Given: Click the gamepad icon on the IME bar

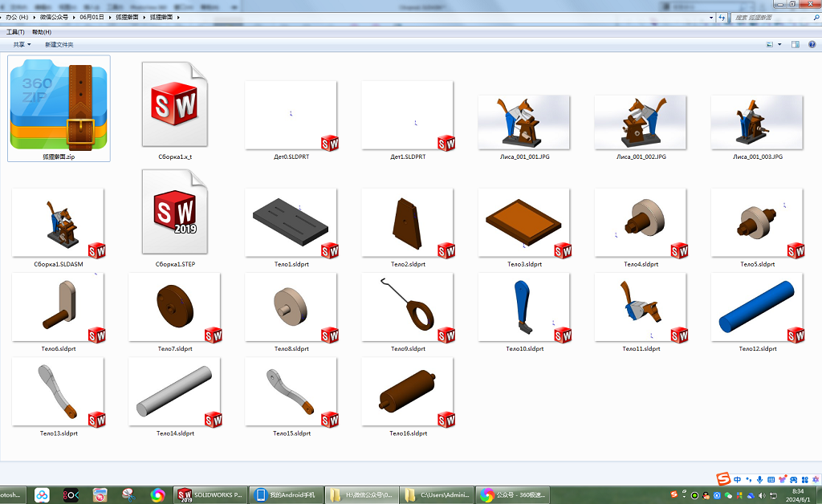Looking at the screenshot, I should pos(794,479).
